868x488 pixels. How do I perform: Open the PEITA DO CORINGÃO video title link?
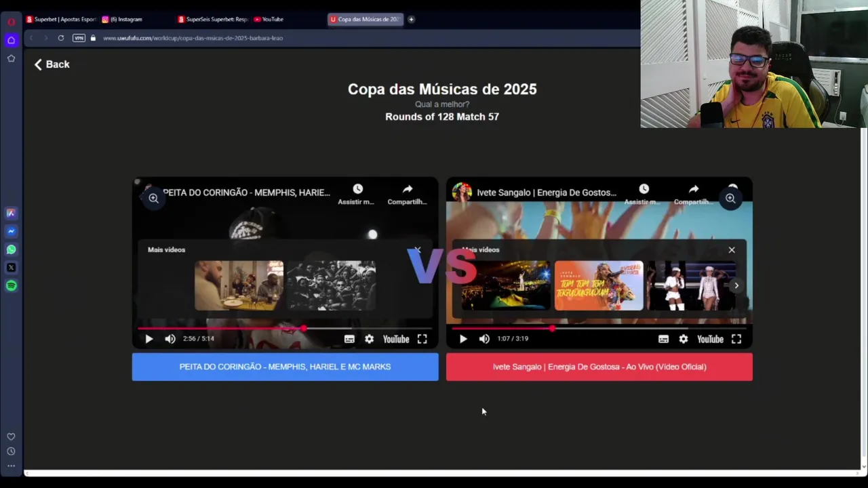(247, 192)
